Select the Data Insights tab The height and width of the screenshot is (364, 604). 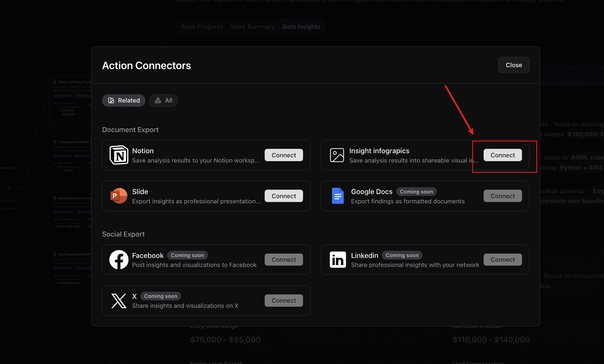(x=301, y=27)
